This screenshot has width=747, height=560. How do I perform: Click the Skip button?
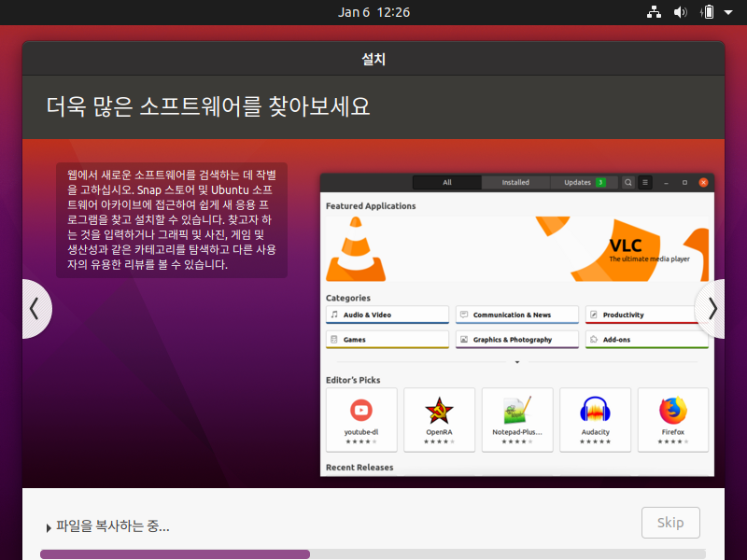click(x=670, y=523)
